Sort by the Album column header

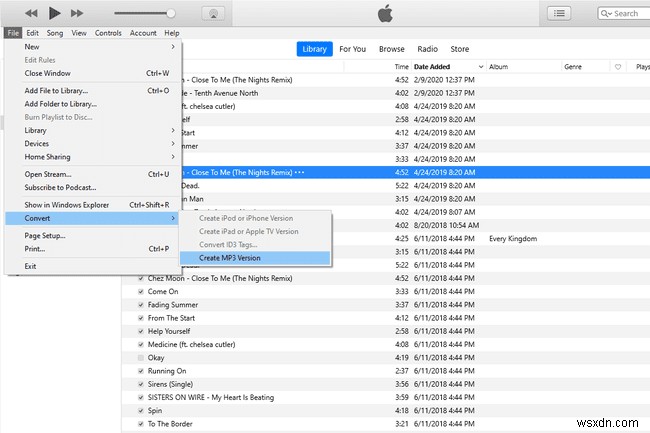498,67
